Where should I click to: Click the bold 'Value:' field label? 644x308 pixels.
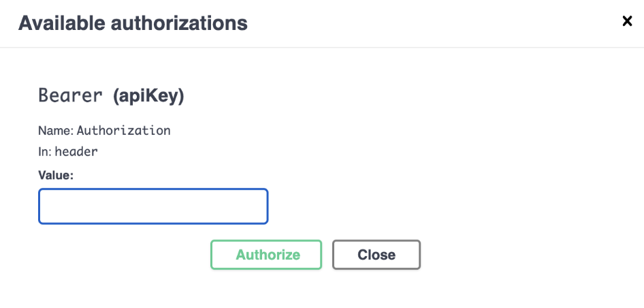(56, 175)
